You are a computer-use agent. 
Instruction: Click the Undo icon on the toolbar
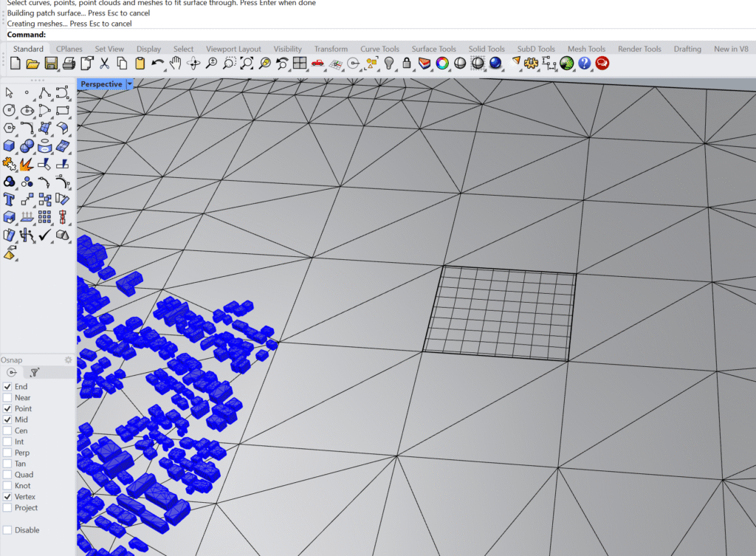coord(157,64)
